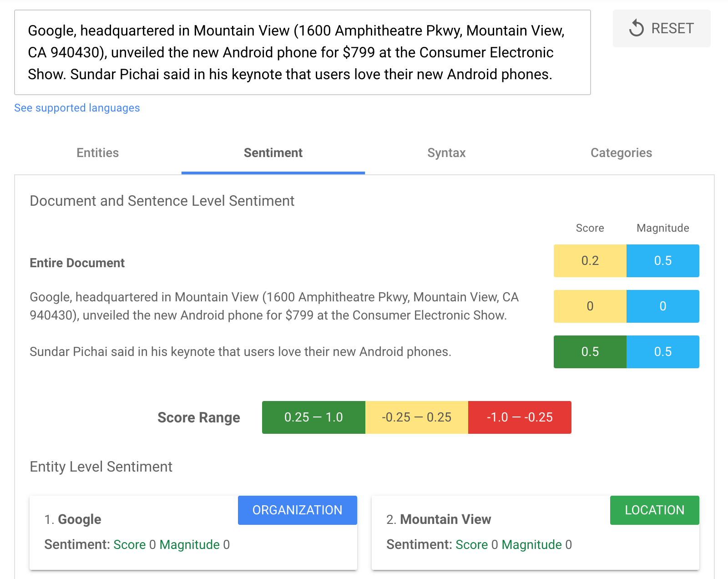Click the yellow -0.25 — 0.25 score range
Image resolution: width=728 pixels, height=579 pixels.
(417, 417)
